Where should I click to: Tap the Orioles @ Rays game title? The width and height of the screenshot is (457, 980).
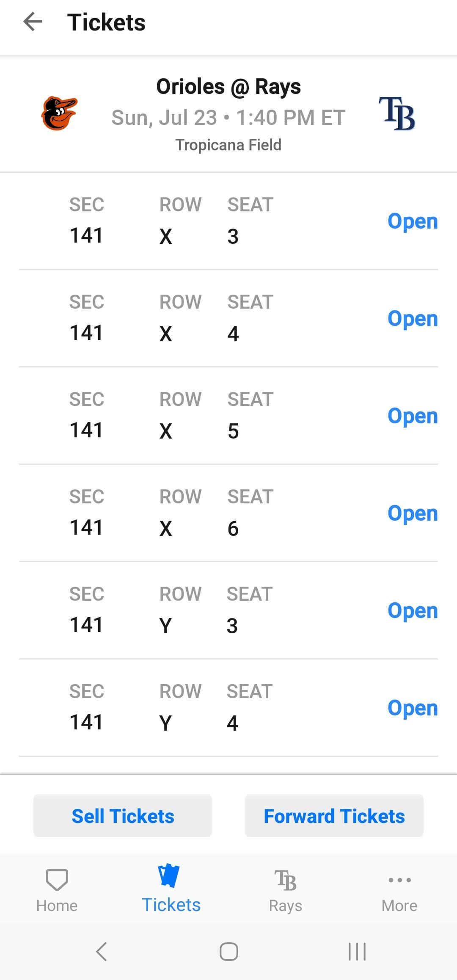click(x=228, y=87)
